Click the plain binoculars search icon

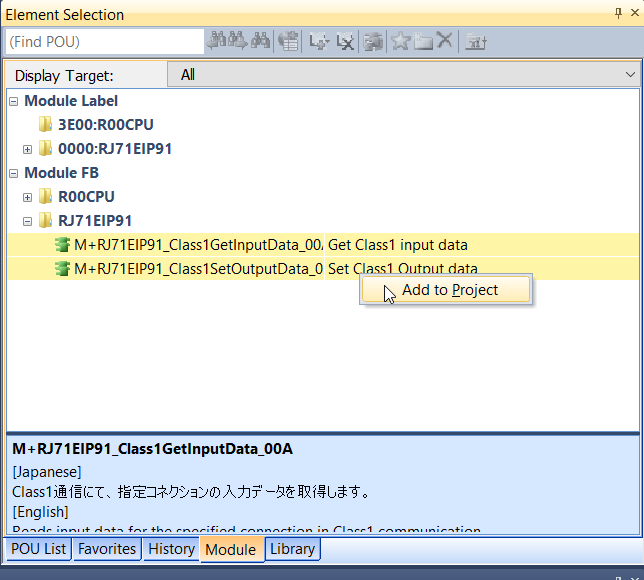[x=260, y=41]
